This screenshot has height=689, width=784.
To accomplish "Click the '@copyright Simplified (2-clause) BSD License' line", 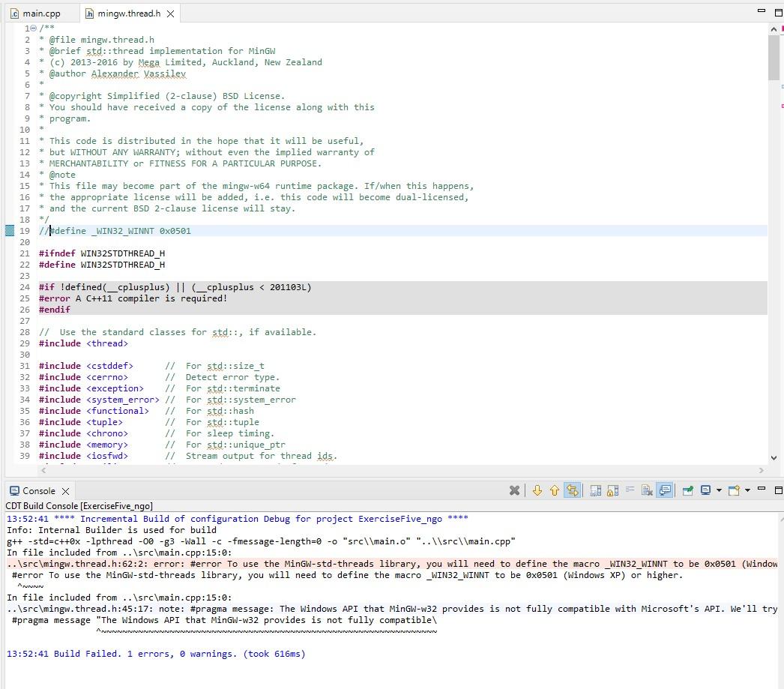I will click(162, 95).
